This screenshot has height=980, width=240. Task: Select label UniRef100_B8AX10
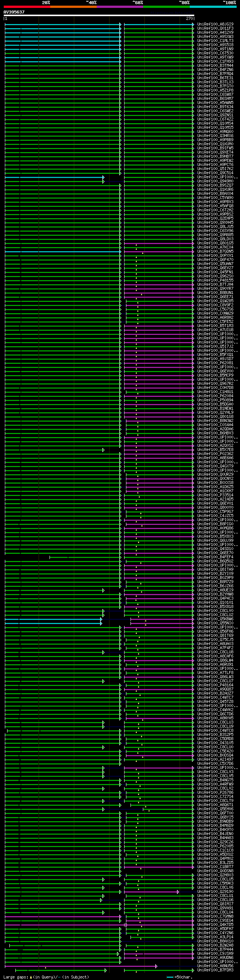coord(215,942)
